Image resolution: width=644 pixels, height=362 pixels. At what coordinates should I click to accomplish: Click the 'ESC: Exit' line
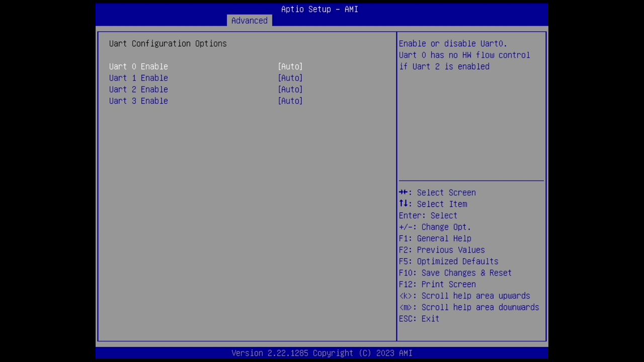(419, 319)
